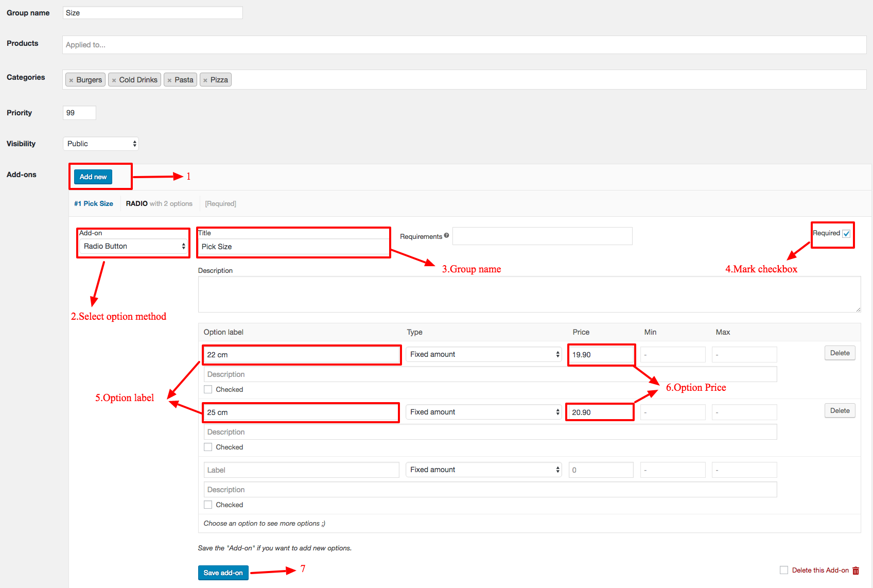Remove the Pasta category tag
The image size is (873, 588).
pyautogui.click(x=169, y=80)
